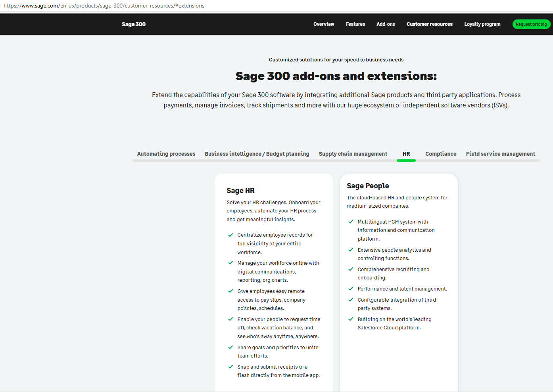Click 'The cloud-based HR and people system' description

coord(397,202)
